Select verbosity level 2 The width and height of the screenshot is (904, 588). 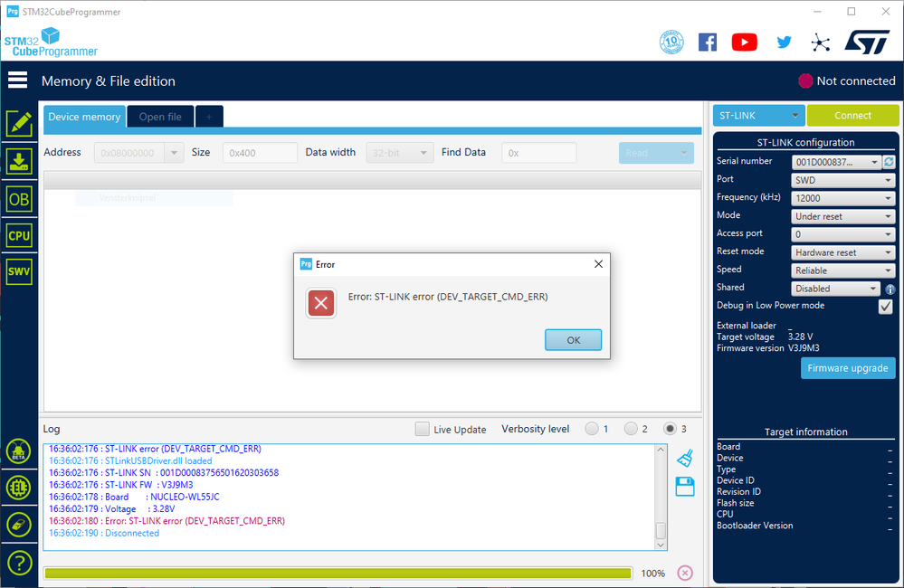(x=631, y=429)
